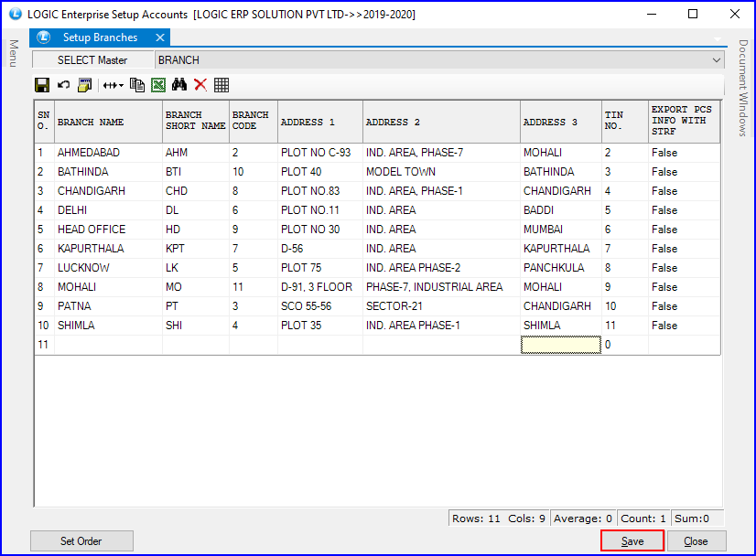Click the ADDRESS 1 column header
Screen dimensions: 756x556
pyautogui.click(x=320, y=122)
